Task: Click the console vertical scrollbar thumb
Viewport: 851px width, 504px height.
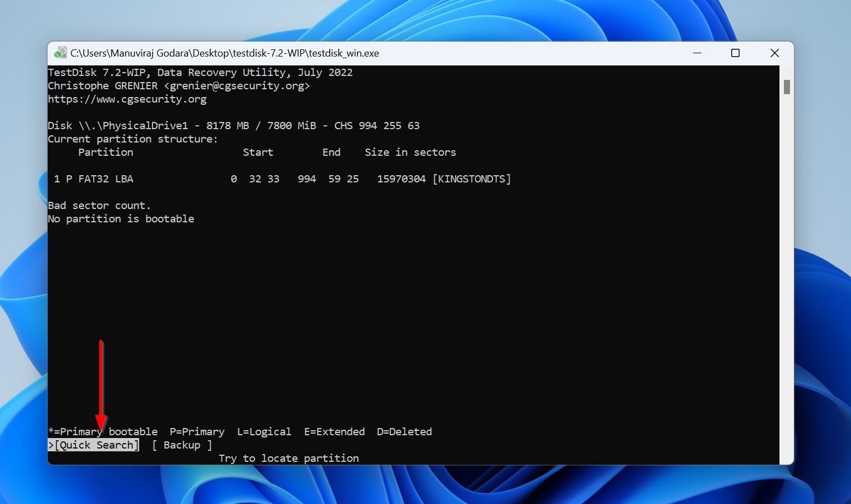Action: click(x=787, y=86)
